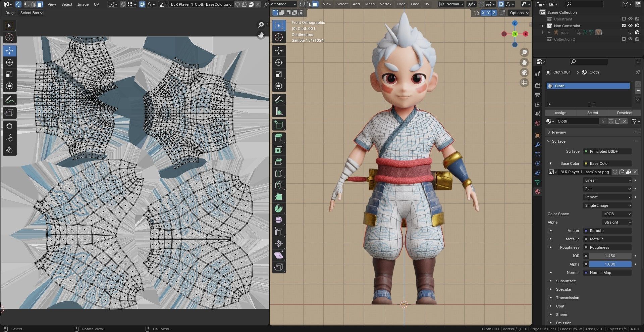Select the Poly Build tool
Screen dimensions: 644x332
pyautogui.click(x=279, y=197)
